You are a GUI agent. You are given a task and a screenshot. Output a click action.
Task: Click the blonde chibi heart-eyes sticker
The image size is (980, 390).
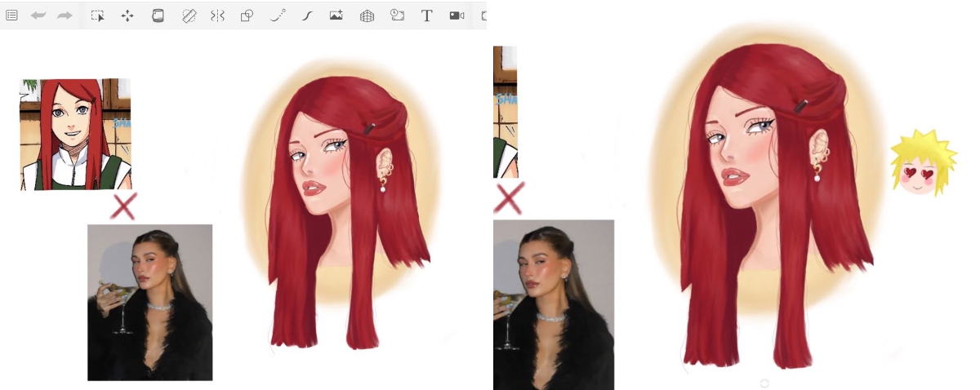pyautogui.click(x=923, y=162)
